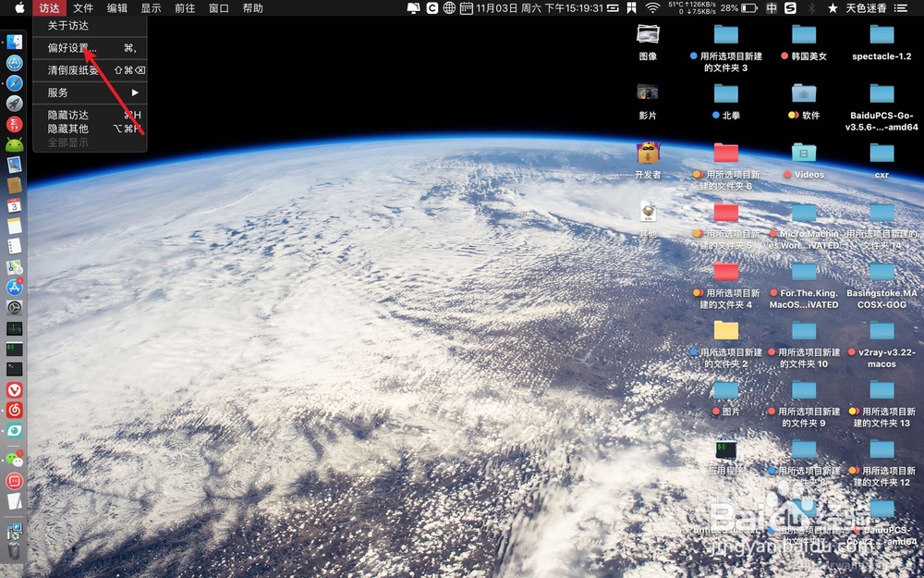Open the brown Contacts book in Dock
The image size is (924, 578).
[x=14, y=185]
